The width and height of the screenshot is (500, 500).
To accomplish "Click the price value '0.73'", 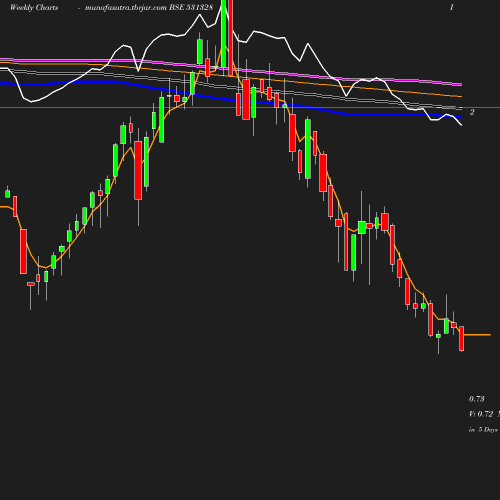I will pos(477,399).
